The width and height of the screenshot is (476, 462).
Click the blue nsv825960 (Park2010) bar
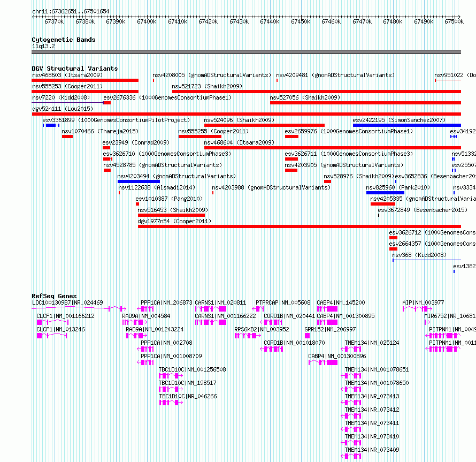pos(385,193)
